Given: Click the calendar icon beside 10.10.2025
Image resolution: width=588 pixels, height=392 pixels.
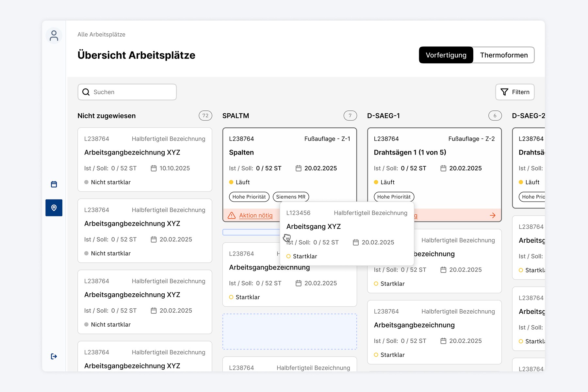Looking at the screenshot, I should point(154,168).
